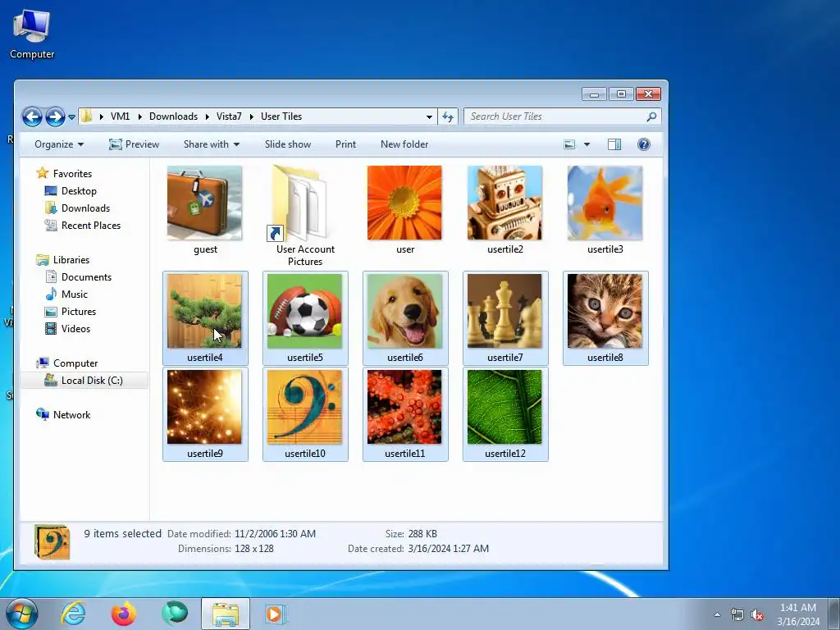Click User Tiles breadcrumb segment
The height and width of the screenshot is (630, 840).
(281, 116)
